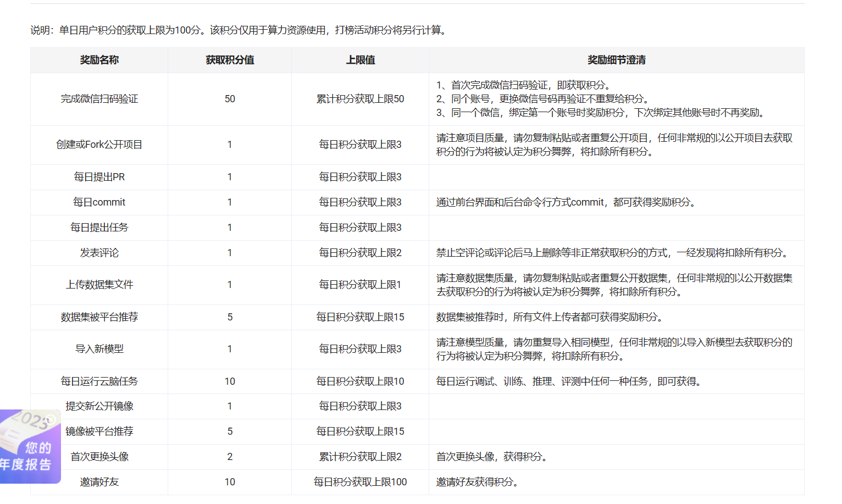
Task: Click the points value 2 in 首次更换头像 row
Action: tap(230, 457)
